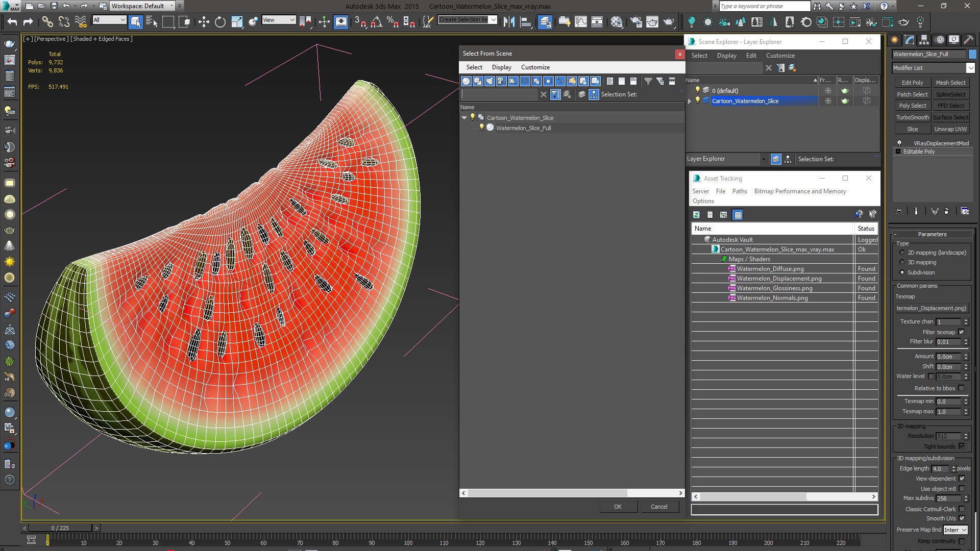Open Server menu in Asset Tracking
This screenshot has width=980, height=551.
[x=700, y=191]
